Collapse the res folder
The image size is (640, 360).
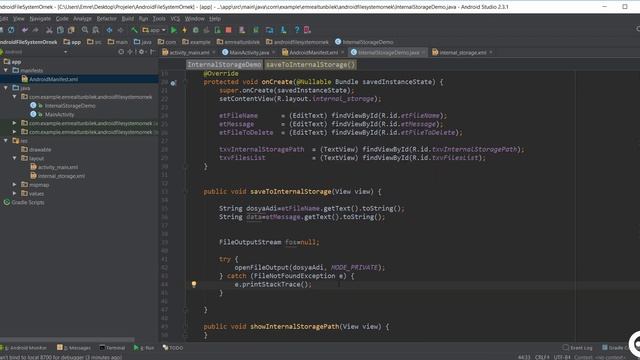(x=6, y=140)
